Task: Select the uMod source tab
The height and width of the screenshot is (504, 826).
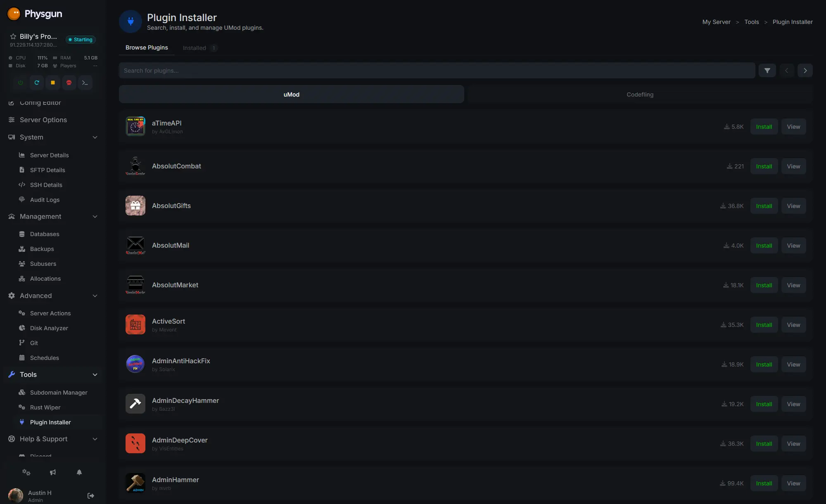Action: coord(292,95)
